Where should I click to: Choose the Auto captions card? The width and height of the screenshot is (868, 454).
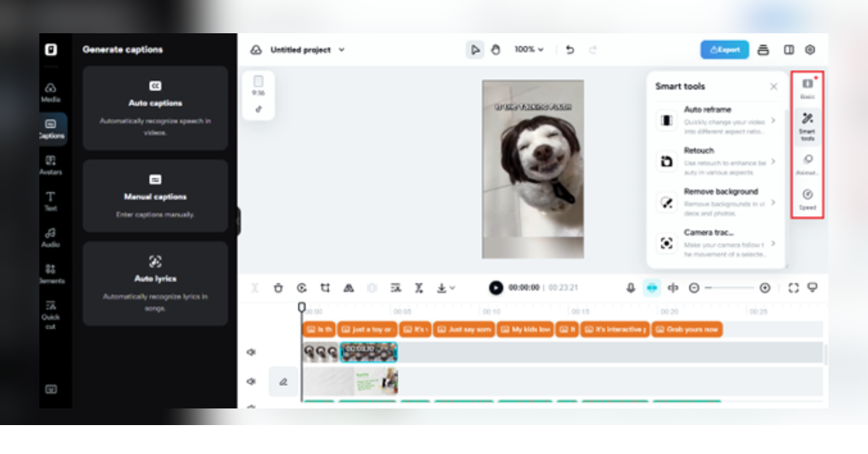[x=155, y=108]
